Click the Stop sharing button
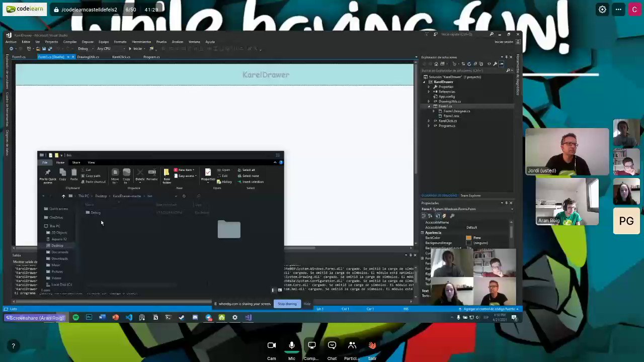 [x=287, y=304]
